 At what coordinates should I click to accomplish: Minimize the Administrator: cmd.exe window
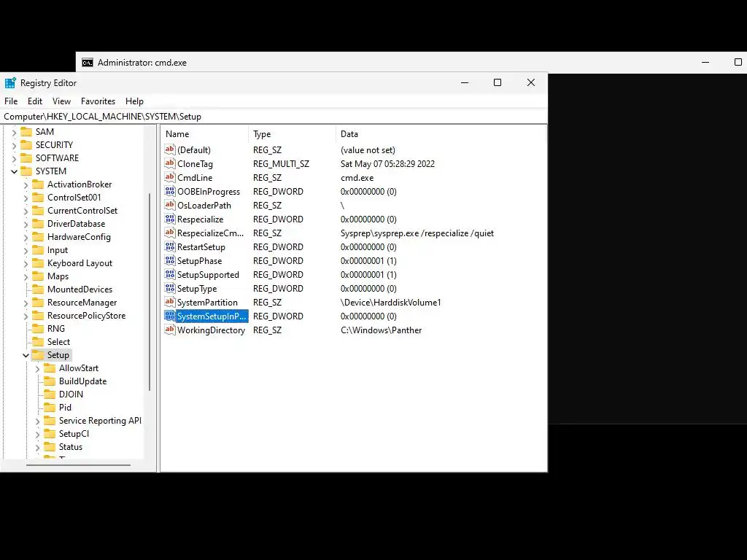[705, 63]
